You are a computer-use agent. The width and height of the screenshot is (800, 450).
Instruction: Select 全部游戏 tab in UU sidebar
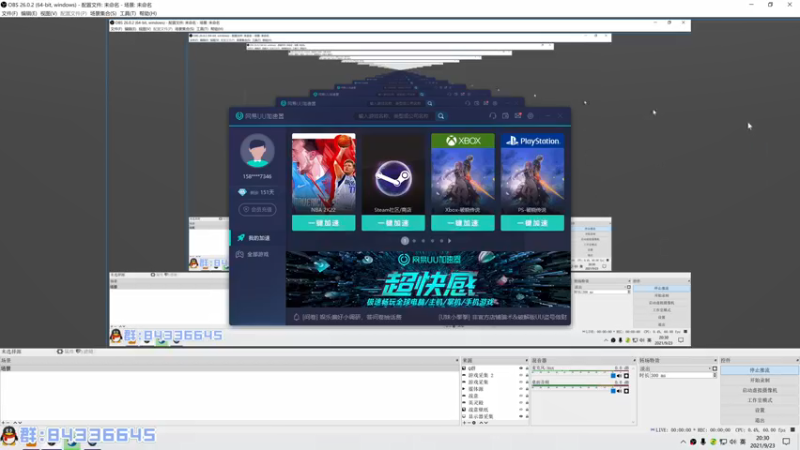(x=257, y=254)
